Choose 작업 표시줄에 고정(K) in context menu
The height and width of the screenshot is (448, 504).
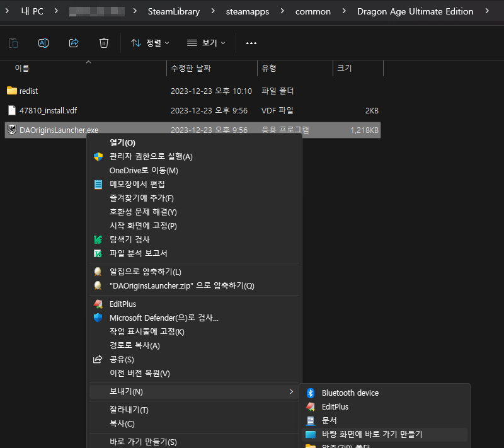(195, 331)
